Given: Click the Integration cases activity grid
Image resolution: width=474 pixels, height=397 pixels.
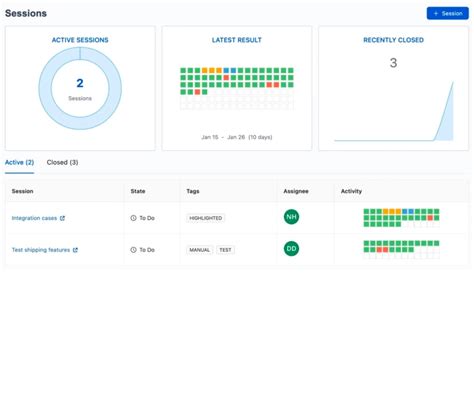Looking at the screenshot, I should pos(401,218).
